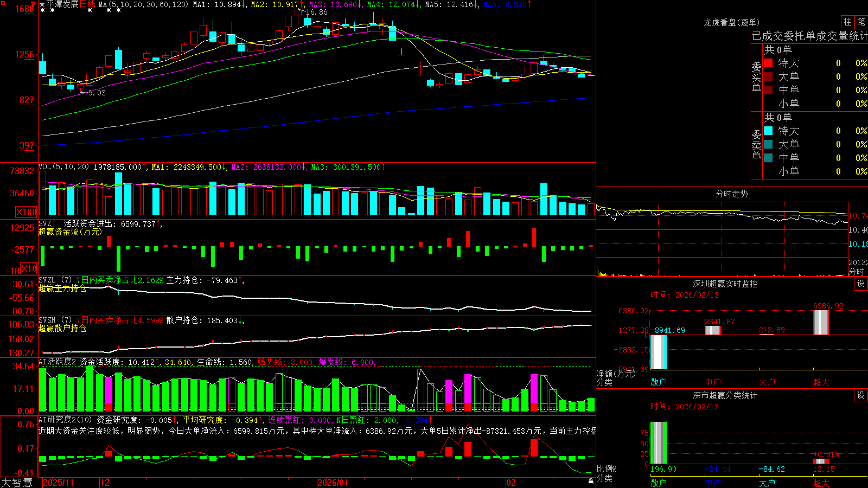Click the X10 scale box in SVZJ panel

tap(29, 268)
